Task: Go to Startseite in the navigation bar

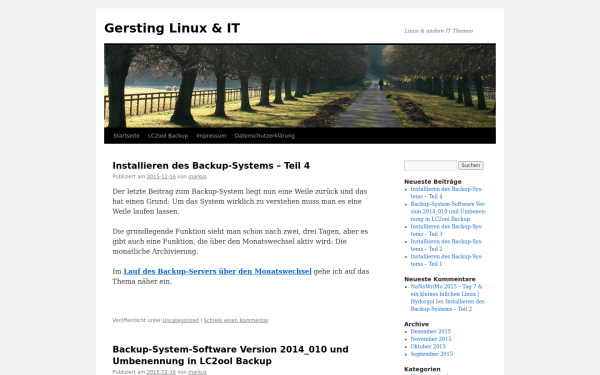Action: tap(126, 135)
